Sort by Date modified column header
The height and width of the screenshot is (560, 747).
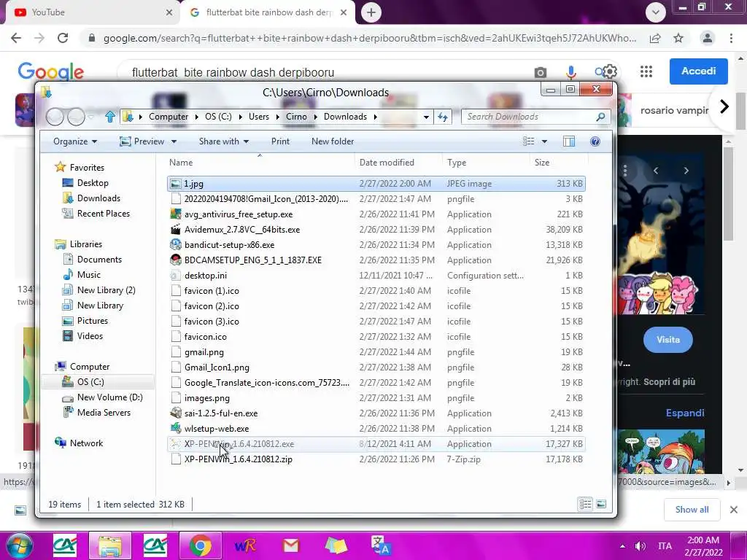pos(398,163)
